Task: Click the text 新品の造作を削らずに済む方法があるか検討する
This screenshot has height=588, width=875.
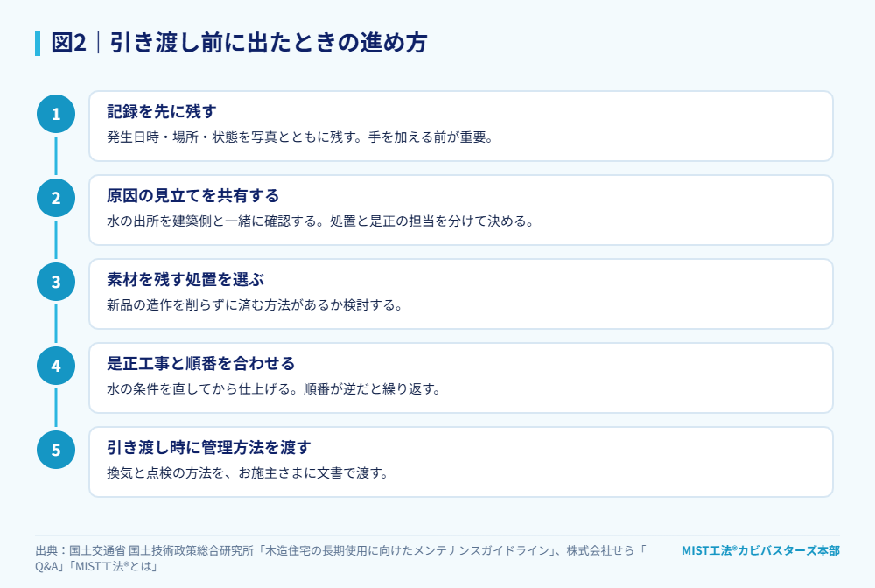Action: pyautogui.click(x=255, y=305)
